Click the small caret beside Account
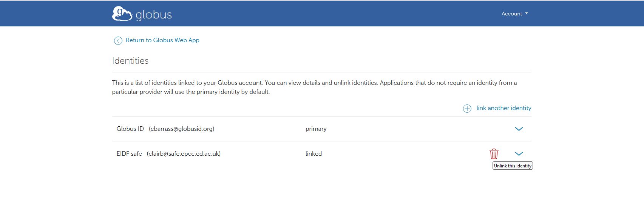 527,14
